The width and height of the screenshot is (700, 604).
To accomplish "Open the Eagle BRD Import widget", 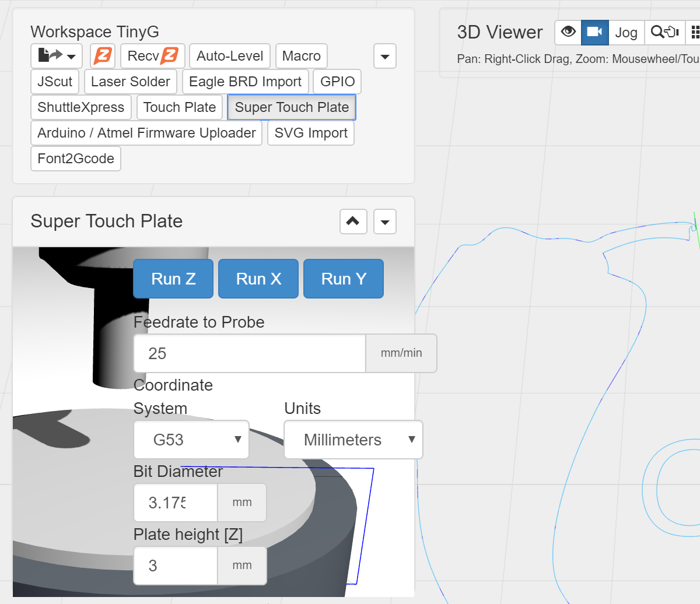I will click(245, 82).
